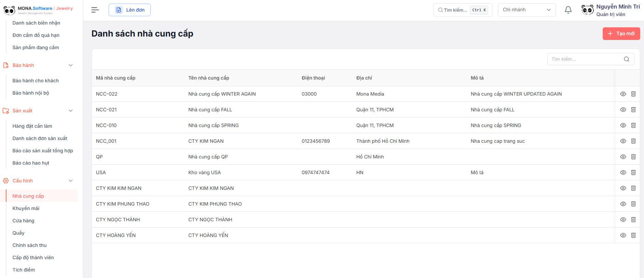Viewport: 644px width, 278px height.
Task: Click trash icon for Kho vàng USA
Action: coord(633,172)
